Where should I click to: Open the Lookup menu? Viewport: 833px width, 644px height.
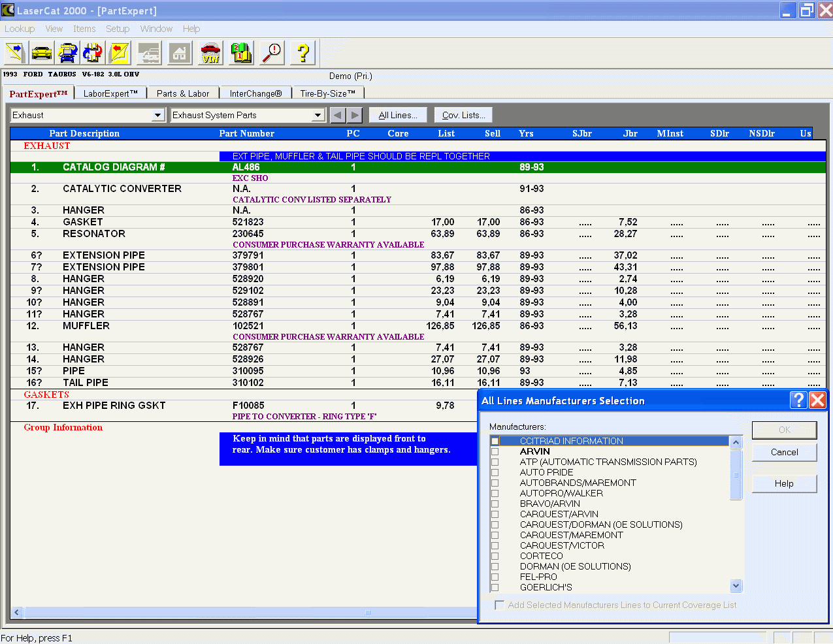(20, 29)
